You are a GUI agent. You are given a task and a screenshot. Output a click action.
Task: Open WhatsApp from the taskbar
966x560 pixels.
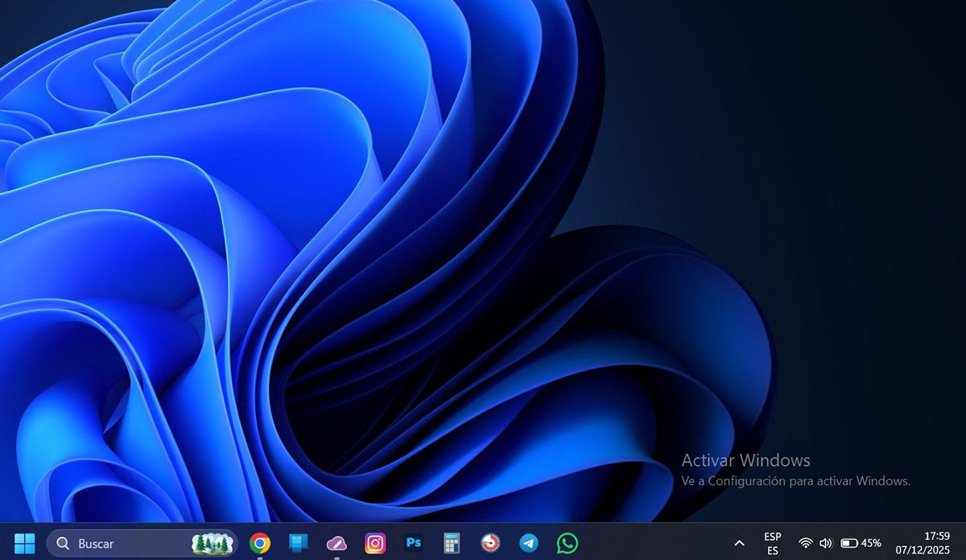point(567,543)
